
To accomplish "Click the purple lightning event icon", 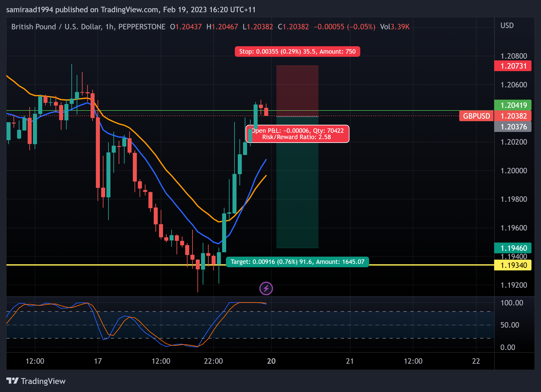I will [x=266, y=289].
